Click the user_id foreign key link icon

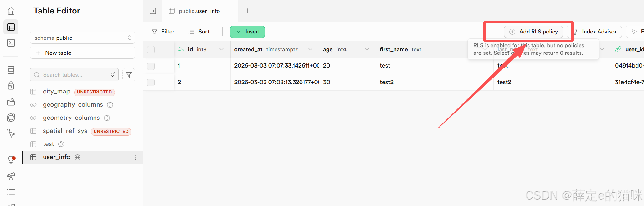618,49
